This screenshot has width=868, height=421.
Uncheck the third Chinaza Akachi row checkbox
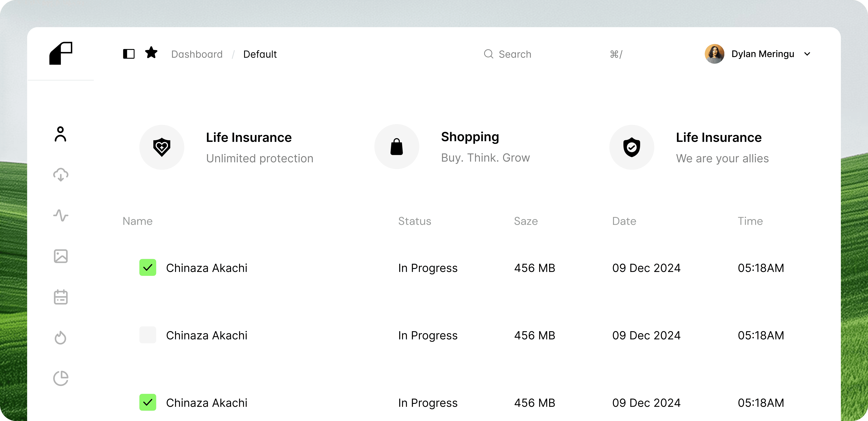[148, 402]
